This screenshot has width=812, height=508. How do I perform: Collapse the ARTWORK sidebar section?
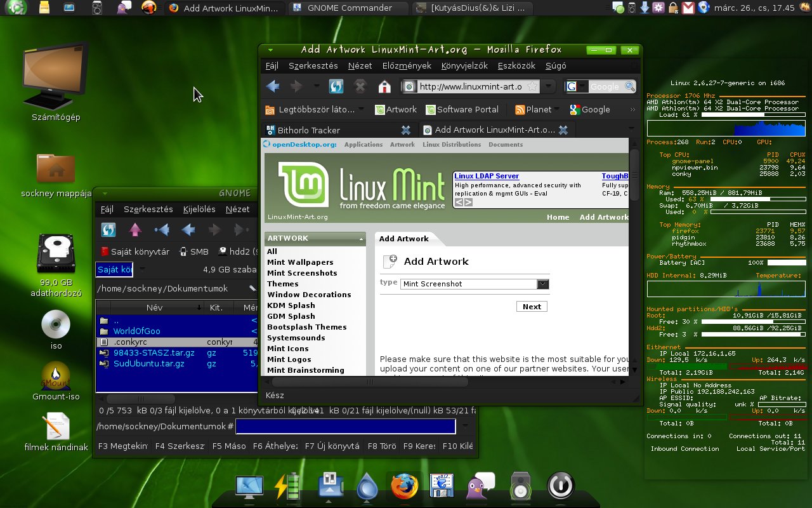pos(361,239)
